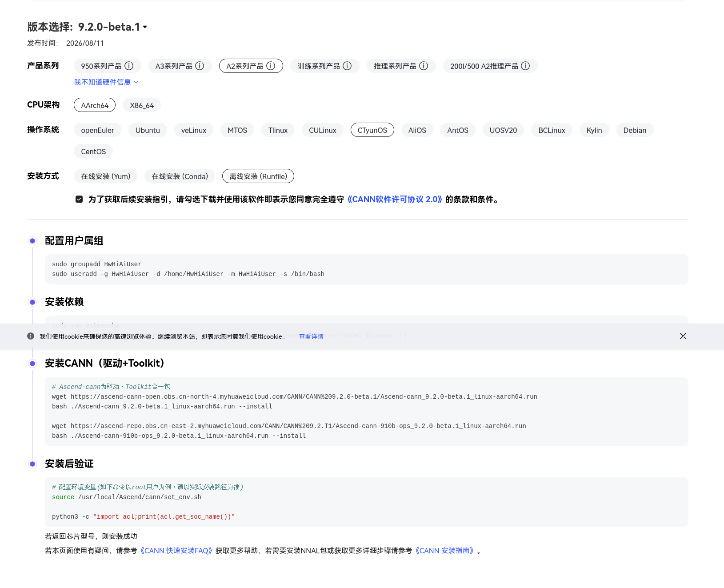724x588 pixels.
Task: Click info icon for A3系列产品
Action: [200, 66]
